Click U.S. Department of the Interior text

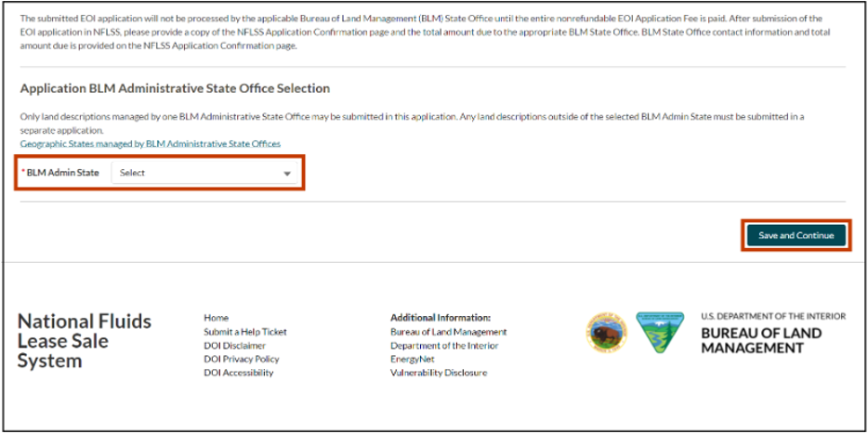773,317
